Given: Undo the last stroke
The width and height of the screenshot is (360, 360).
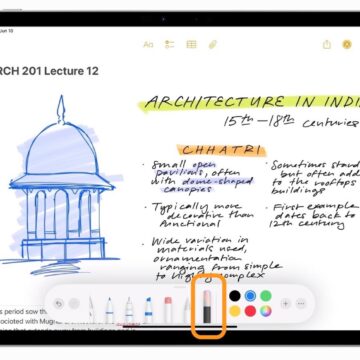Looking at the screenshot, I should click(59, 304).
